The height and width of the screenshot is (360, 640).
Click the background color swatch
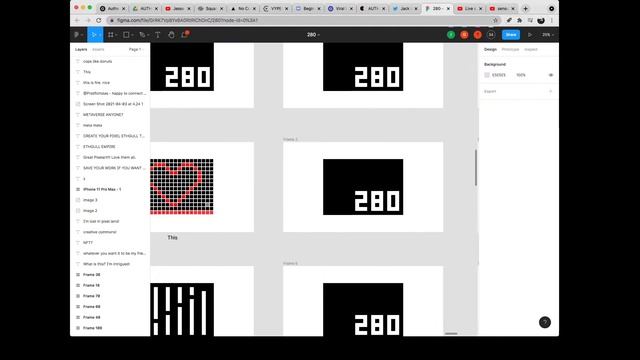click(487, 75)
